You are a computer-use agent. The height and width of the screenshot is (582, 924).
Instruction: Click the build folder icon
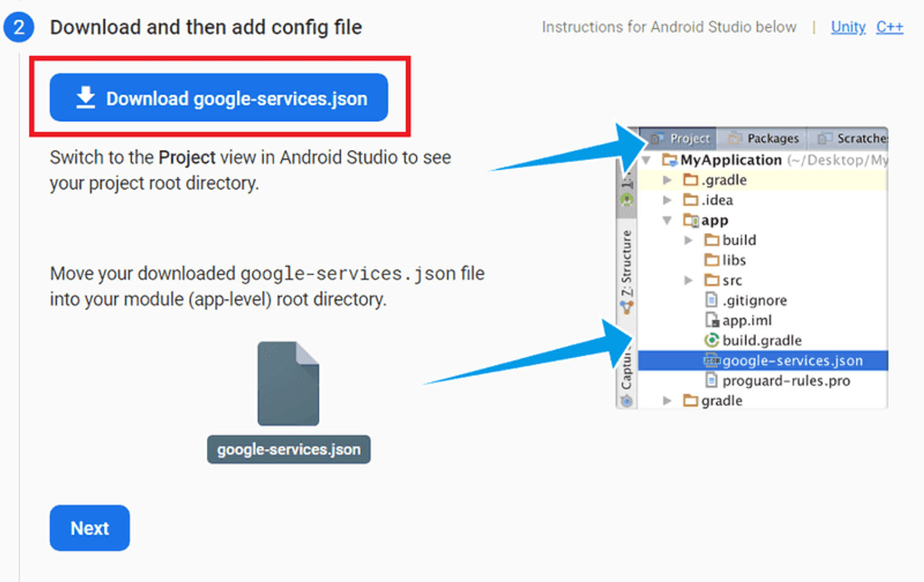(712, 240)
